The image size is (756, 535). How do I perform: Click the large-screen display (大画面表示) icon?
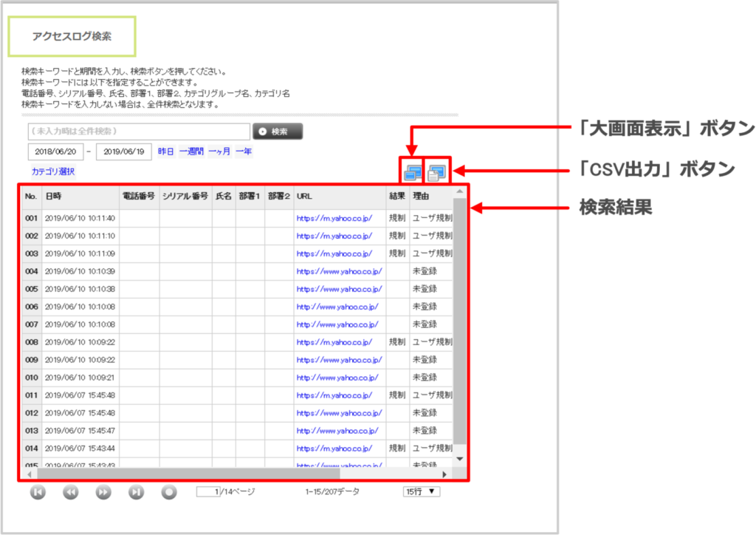click(x=412, y=172)
